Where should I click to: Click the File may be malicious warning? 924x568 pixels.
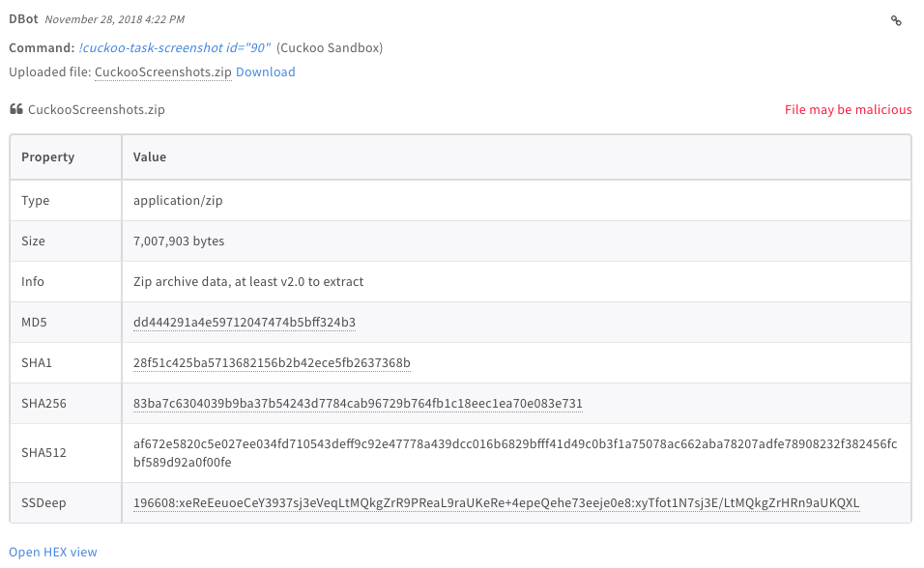[848, 109]
